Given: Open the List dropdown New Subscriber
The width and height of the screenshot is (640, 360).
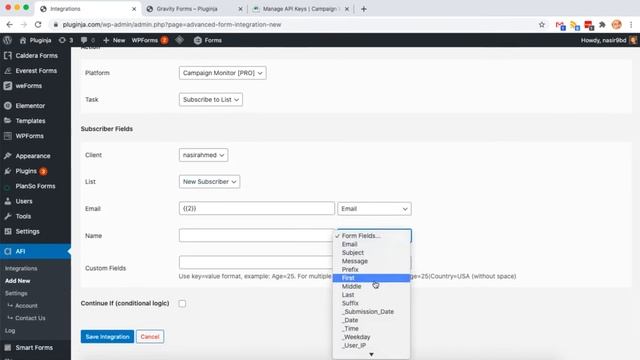Looking at the screenshot, I should coord(209,182).
